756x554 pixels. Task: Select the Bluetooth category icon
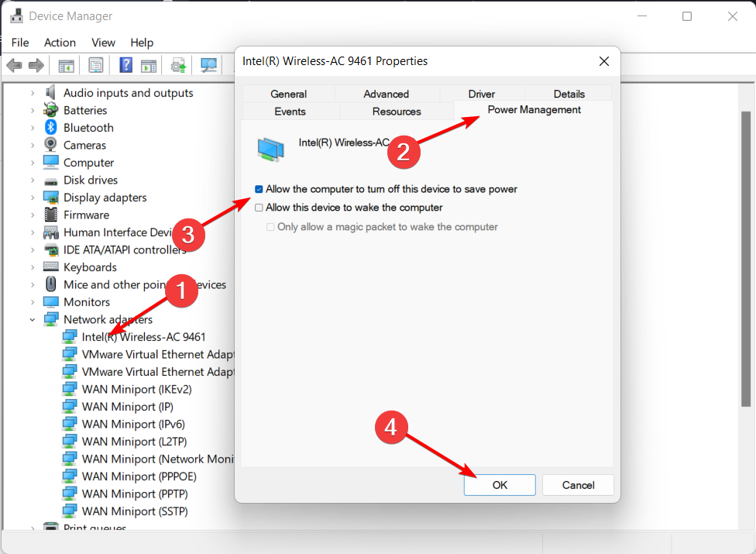tap(50, 127)
